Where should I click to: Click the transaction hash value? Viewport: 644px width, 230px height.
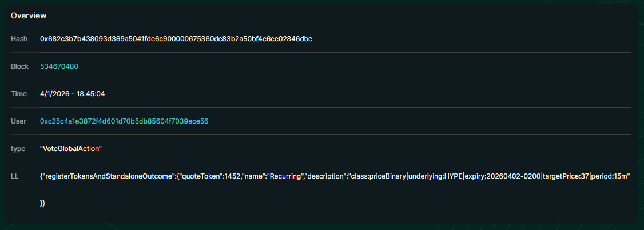tap(176, 39)
